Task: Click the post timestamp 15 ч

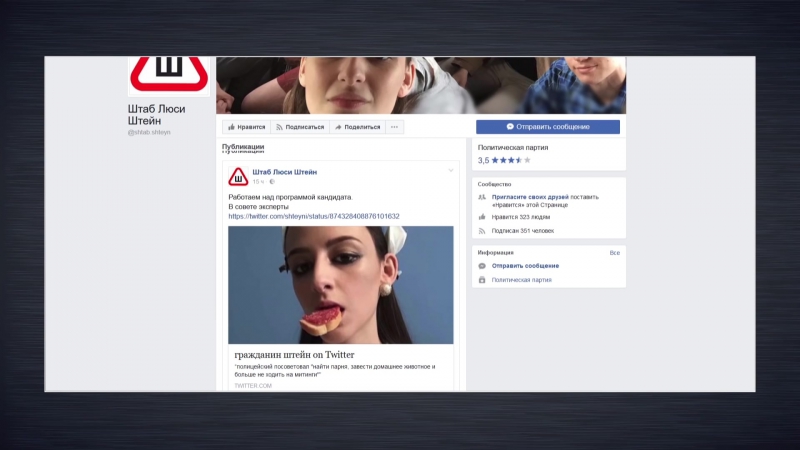Action: click(x=258, y=182)
